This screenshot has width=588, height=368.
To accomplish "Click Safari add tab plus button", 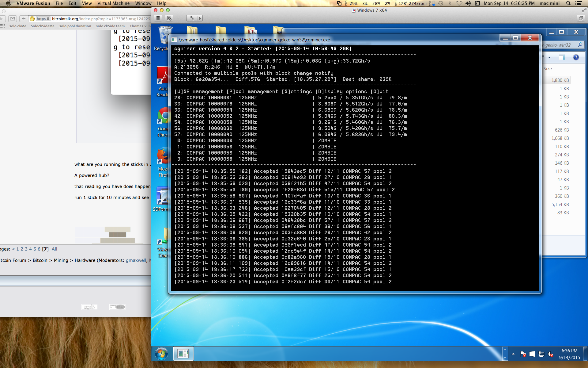I will [x=24, y=19].
